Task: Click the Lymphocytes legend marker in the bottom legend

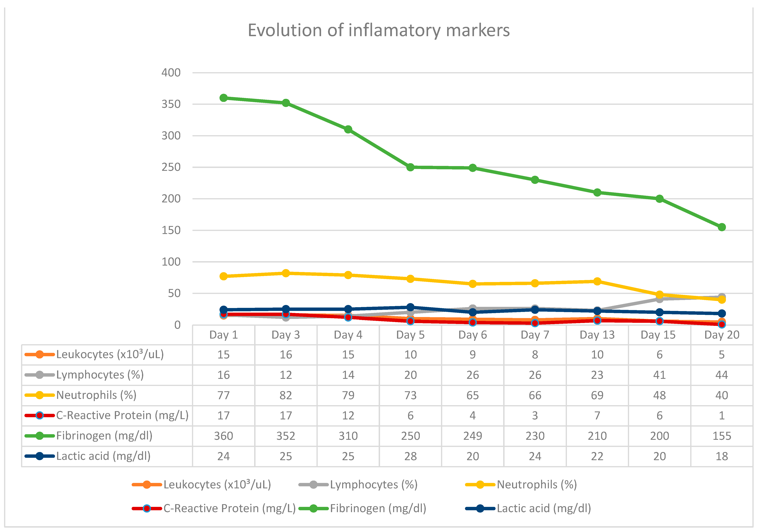Action: (313, 484)
